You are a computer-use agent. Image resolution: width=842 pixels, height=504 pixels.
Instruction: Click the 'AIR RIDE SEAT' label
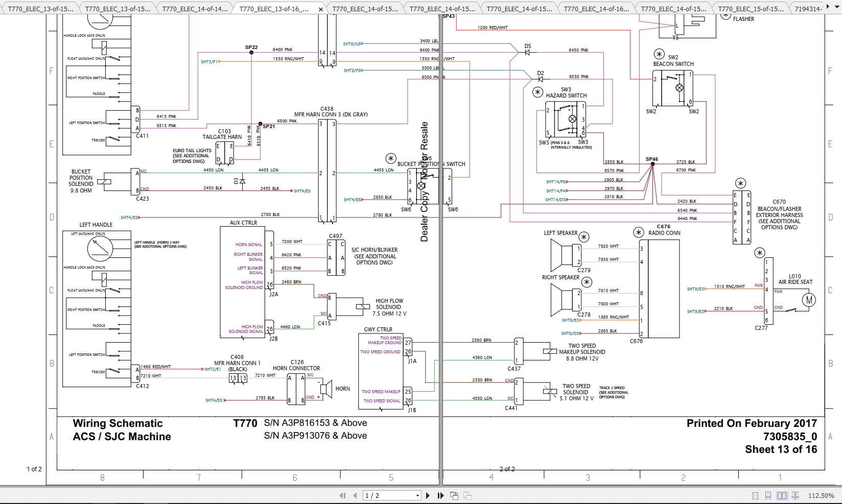(795, 282)
